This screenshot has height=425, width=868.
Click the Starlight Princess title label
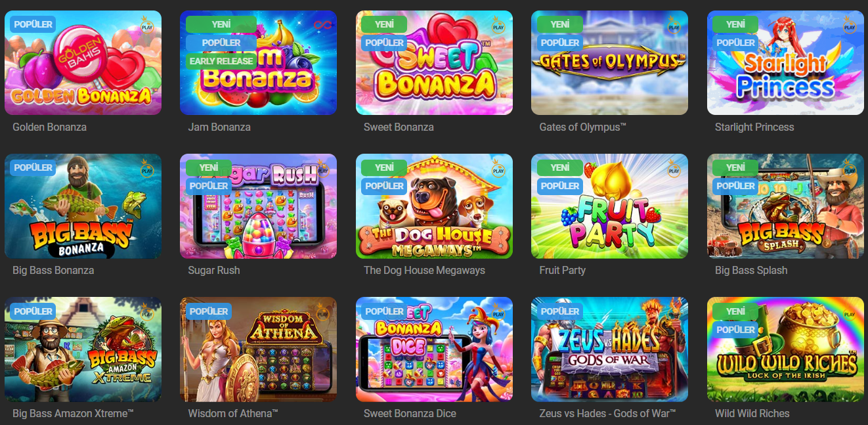754,127
